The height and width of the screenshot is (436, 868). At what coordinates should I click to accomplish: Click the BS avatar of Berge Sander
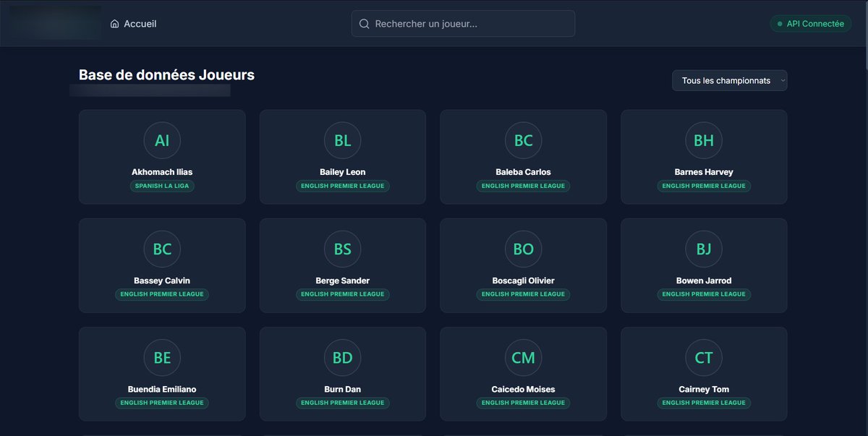pos(343,249)
